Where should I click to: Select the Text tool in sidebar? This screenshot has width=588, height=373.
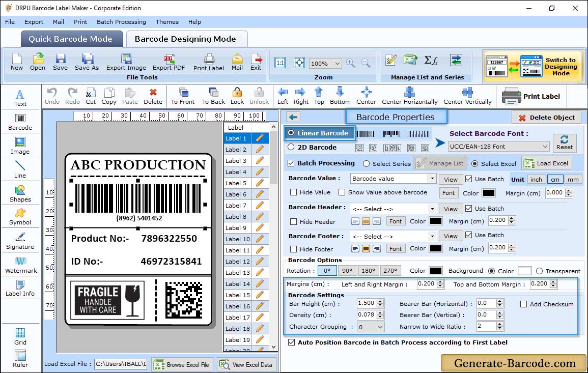pyautogui.click(x=20, y=98)
